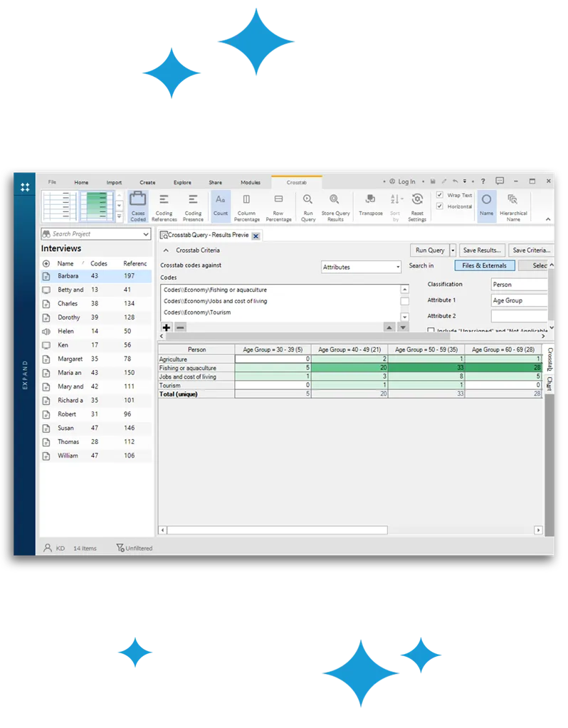Click the Save Results button
The height and width of the screenshot is (728, 568).
483,250
